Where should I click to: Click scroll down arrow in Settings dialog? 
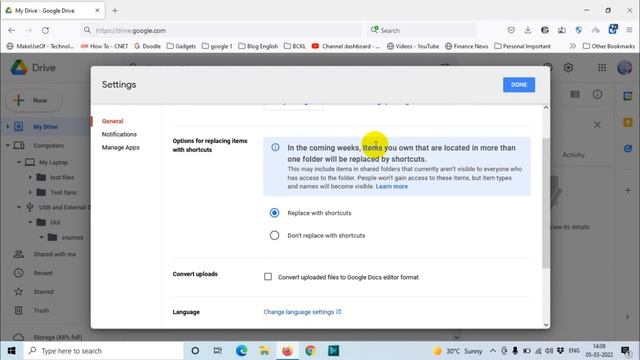(x=546, y=325)
